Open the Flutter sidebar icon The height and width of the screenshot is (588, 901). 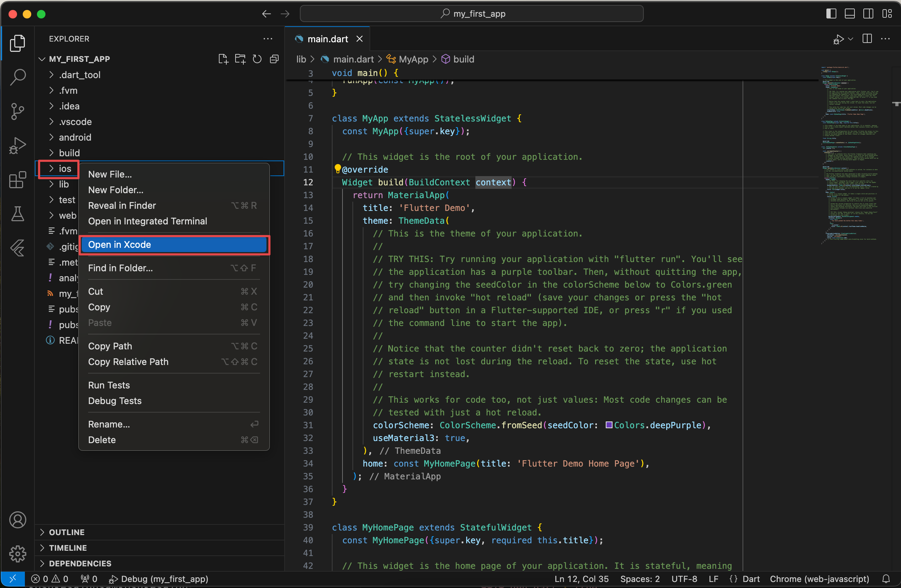(17, 248)
